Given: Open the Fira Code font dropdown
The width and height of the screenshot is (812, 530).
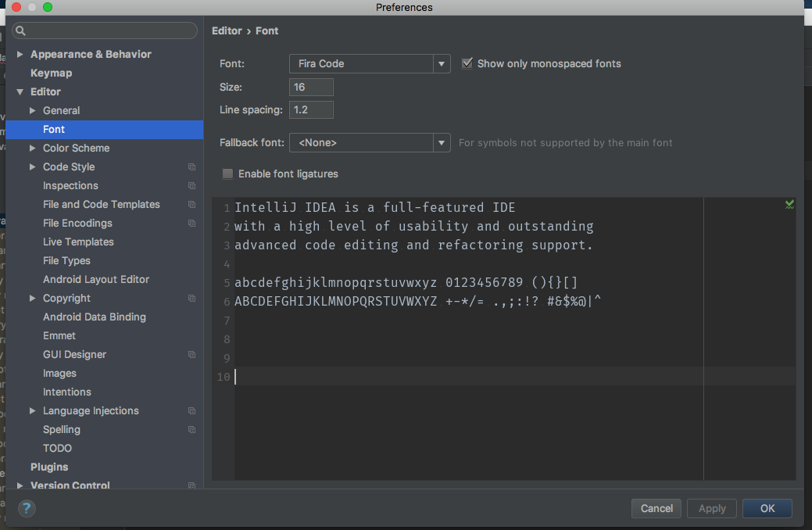Looking at the screenshot, I should point(442,63).
